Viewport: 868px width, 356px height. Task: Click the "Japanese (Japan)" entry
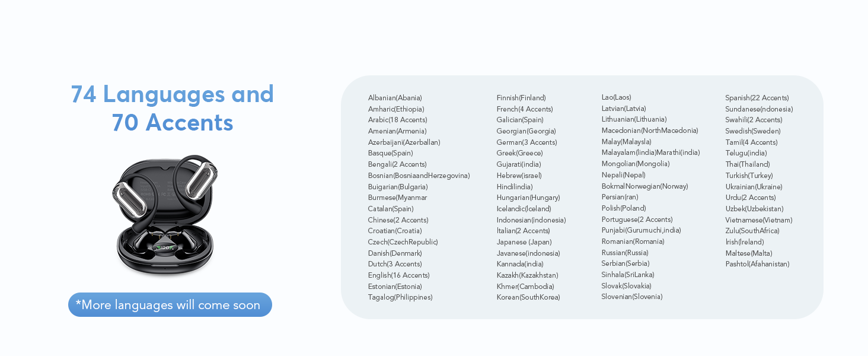524,242
